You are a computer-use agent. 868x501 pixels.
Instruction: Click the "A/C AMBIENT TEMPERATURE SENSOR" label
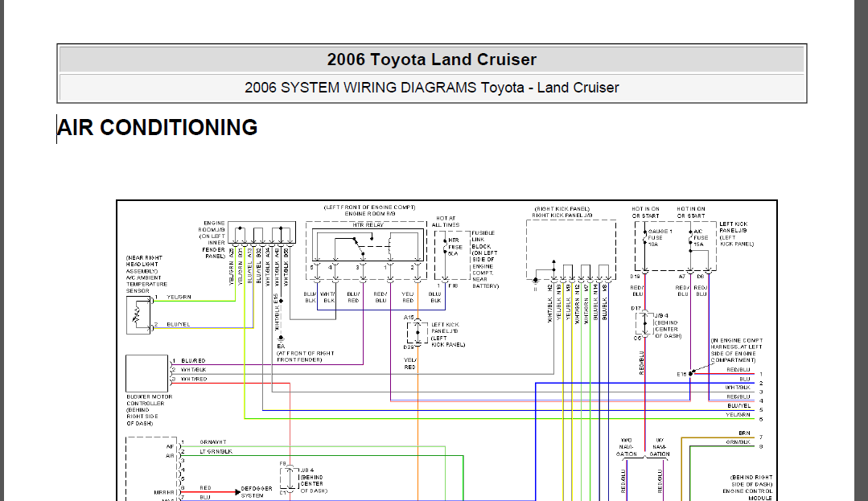click(146, 284)
